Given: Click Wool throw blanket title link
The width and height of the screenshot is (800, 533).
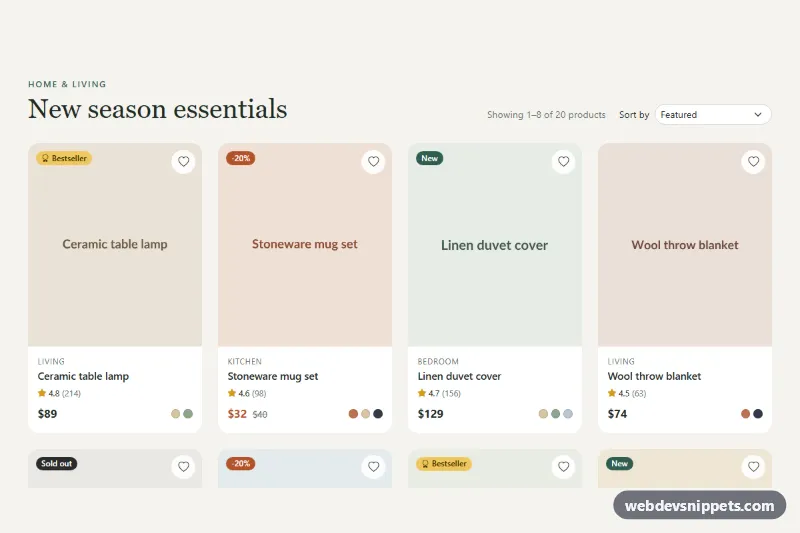Looking at the screenshot, I should pyautogui.click(x=654, y=376).
